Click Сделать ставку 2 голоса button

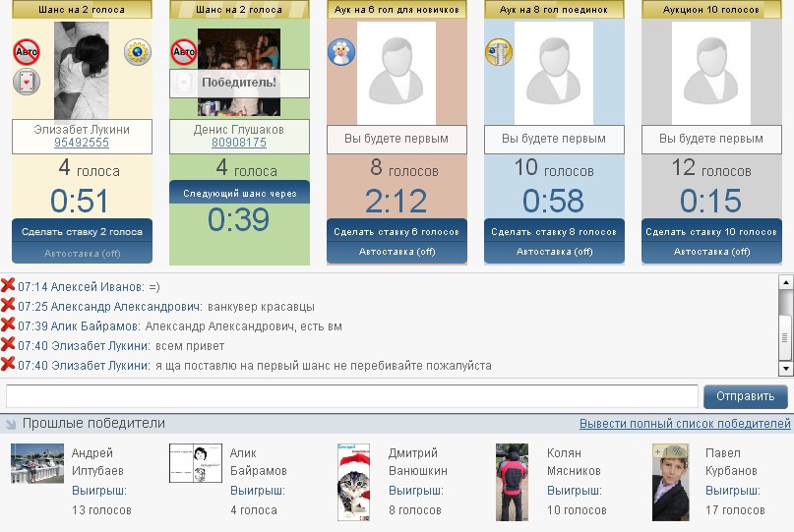pyautogui.click(x=82, y=232)
